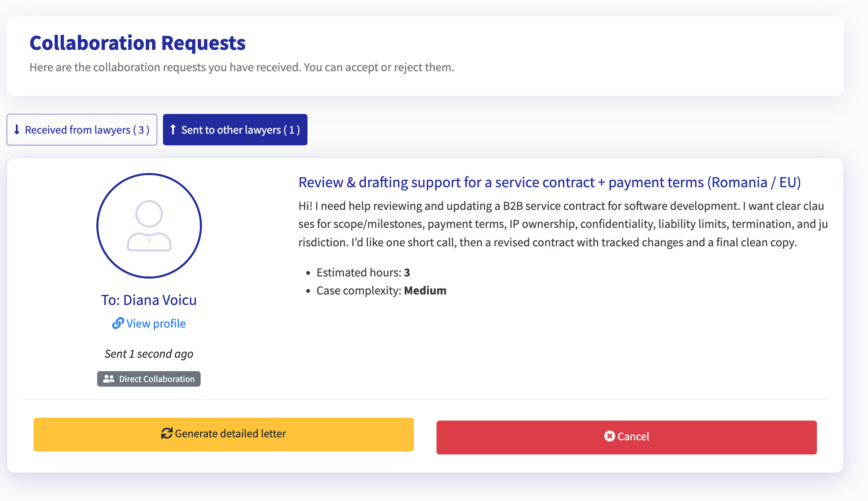Select the Received from lawyers ( 3 ) tab
The width and height of the screenshot is (868, 501).
(x=82, y=129)
